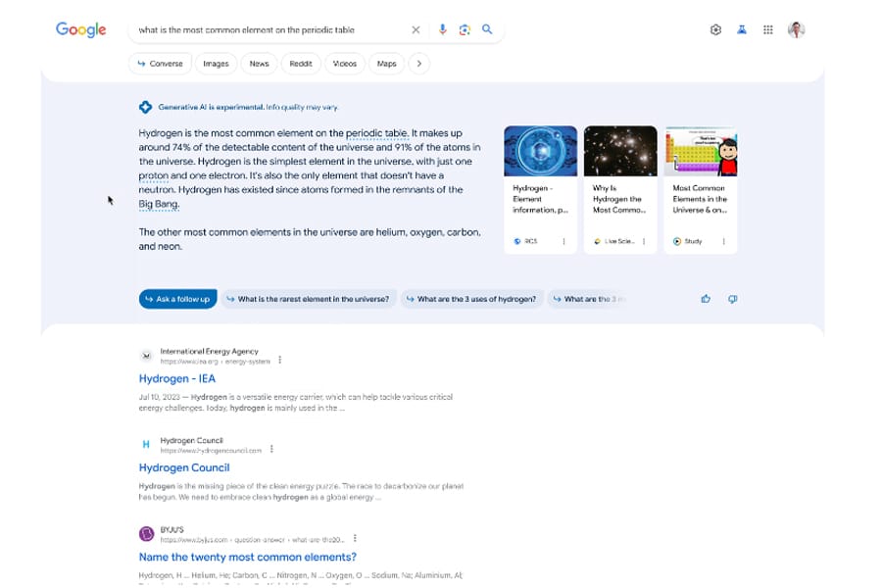The width and height of the screenshot is (882, 588).
Task: Open the Google apps grid
Action: 767,29
